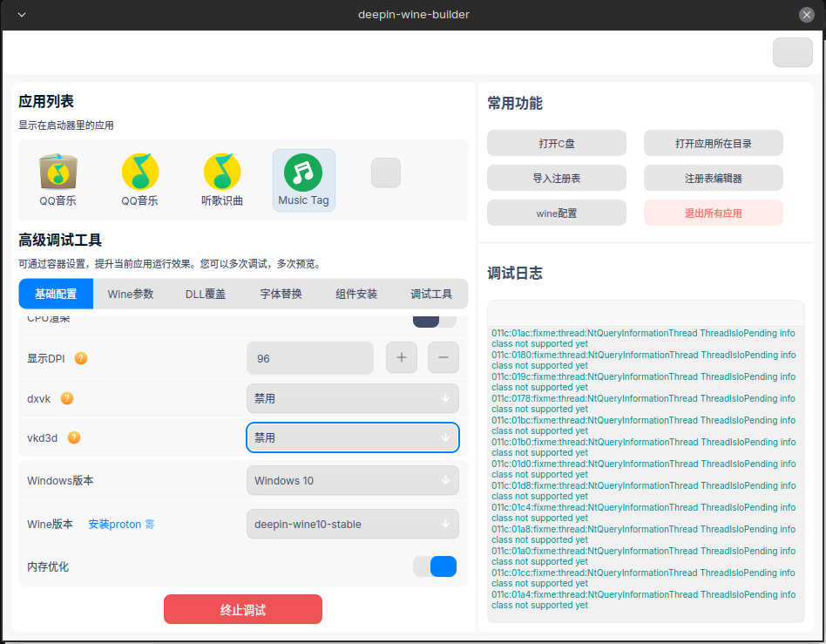This screenshot has width=826, height=644.
Task: Choose the 听歌识曲 app icon
Action: [x=222, y=180]
